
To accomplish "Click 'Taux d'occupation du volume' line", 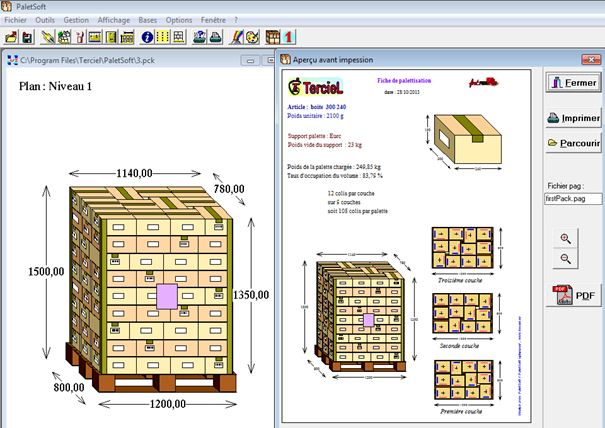I will [x=335, y=176].
